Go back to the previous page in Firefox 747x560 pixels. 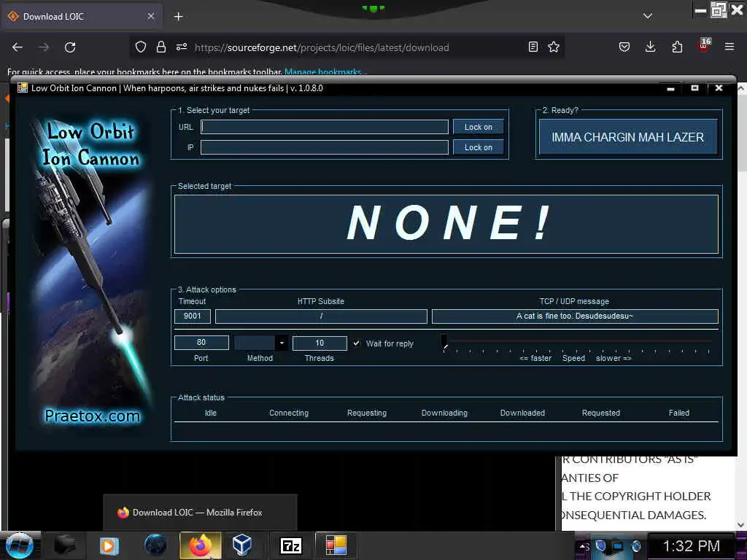click(18, 47)
